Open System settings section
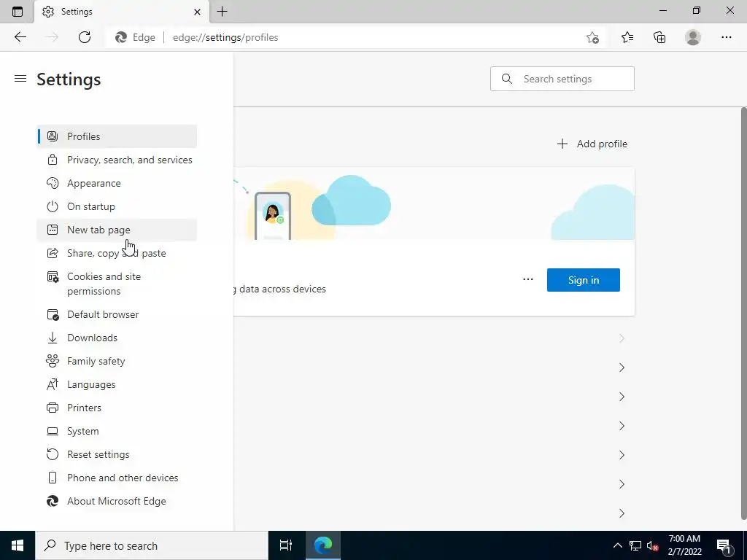747x560 pixels. click(x=117, y=431)
